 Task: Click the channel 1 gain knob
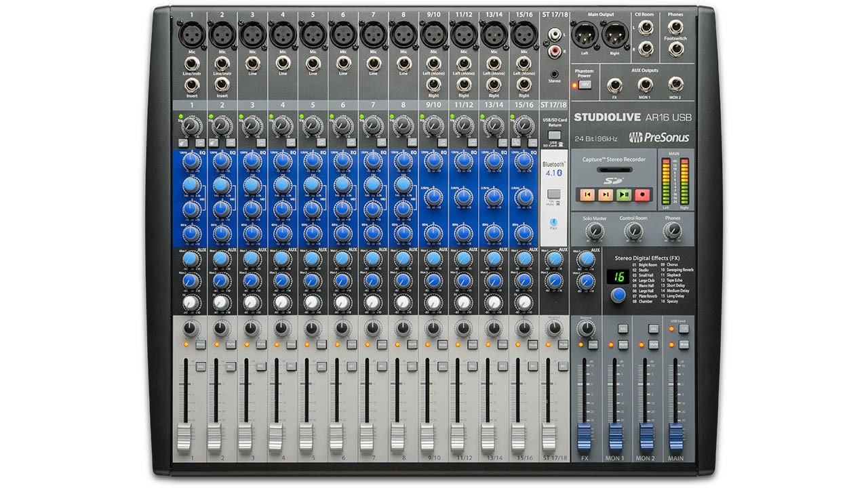point(191,127)
